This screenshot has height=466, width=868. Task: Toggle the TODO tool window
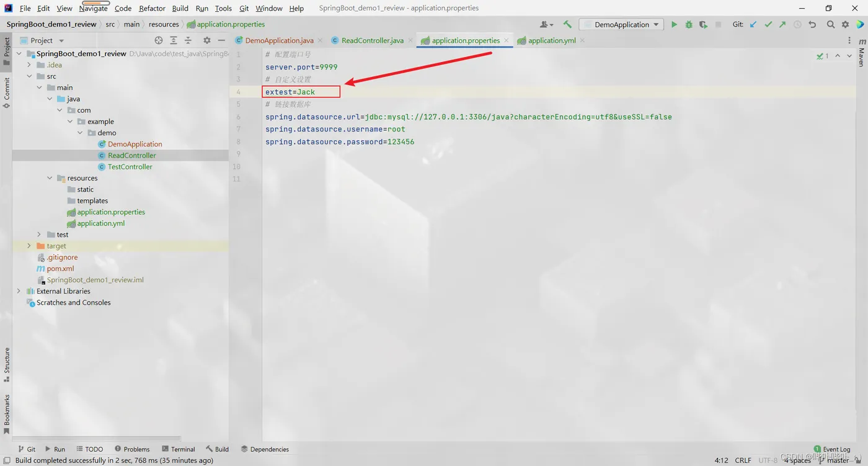tap(89, 449)
